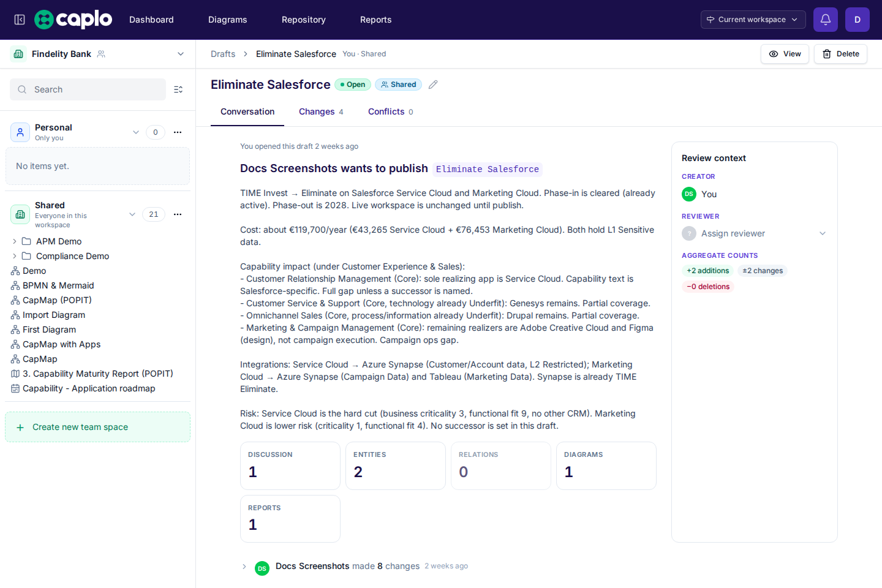Open the CapMap diagram item
This screenshot has height=588, width=882.
tap(40, 359)
